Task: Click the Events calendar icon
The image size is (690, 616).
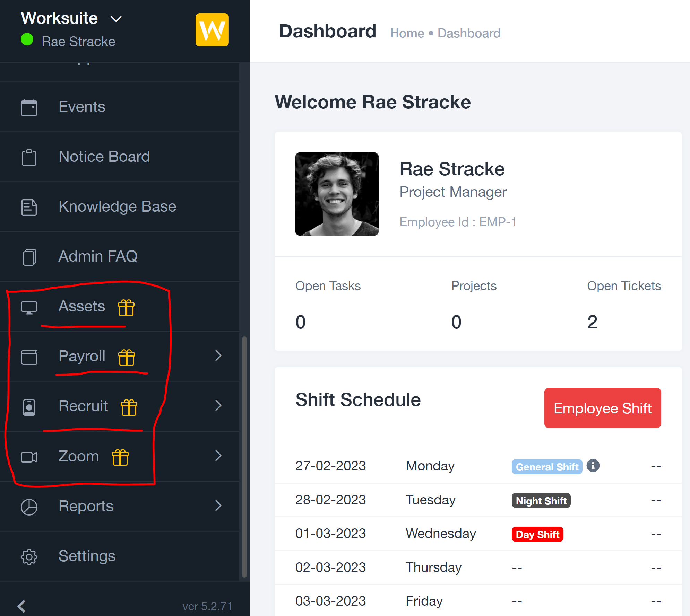Action: click(x=29, y=107)
